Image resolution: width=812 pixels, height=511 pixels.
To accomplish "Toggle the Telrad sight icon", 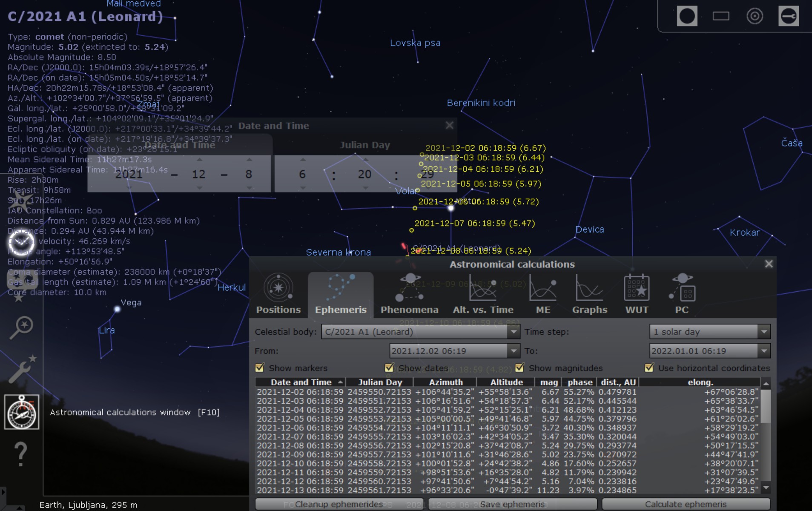I will pos(755,17).
